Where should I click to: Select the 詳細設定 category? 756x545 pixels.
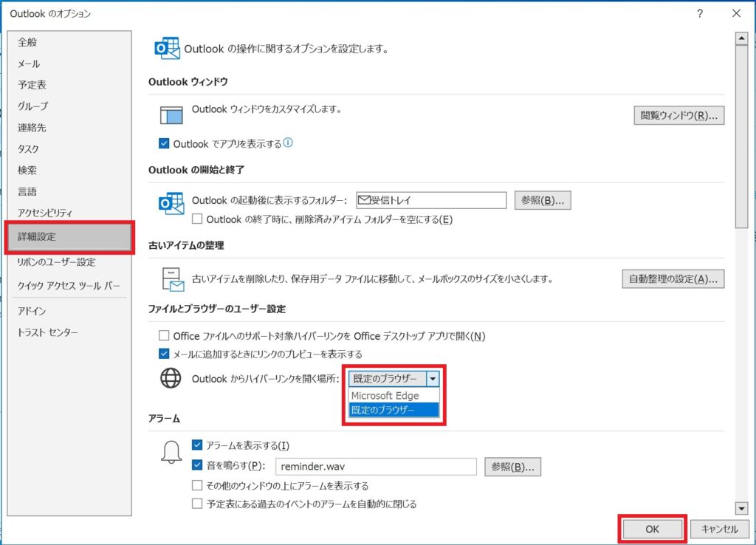coord(69,237)
